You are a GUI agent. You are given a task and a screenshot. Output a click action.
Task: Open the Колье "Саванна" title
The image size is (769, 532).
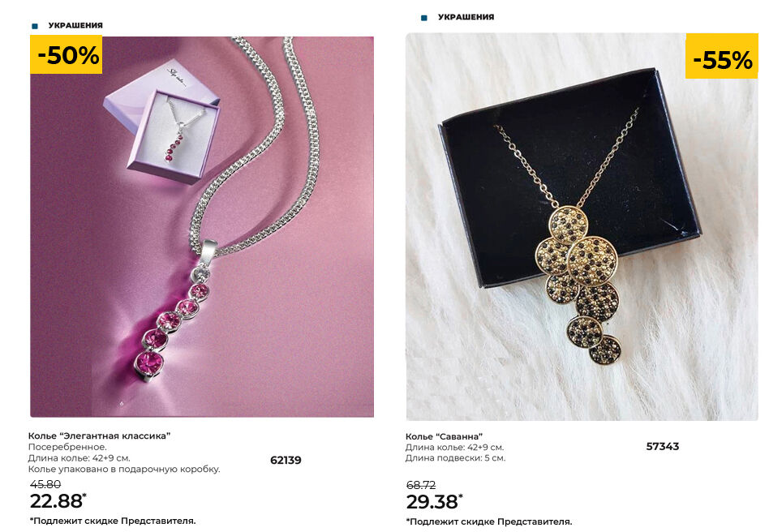click(x=444, y=436)
